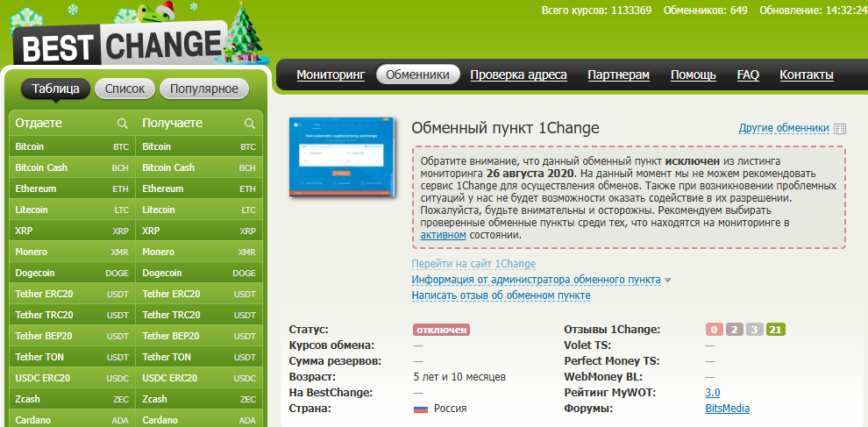The image size is (868, 427).
Task: Open the Проверка адреса menu item
Action: (x=519, y=75)
